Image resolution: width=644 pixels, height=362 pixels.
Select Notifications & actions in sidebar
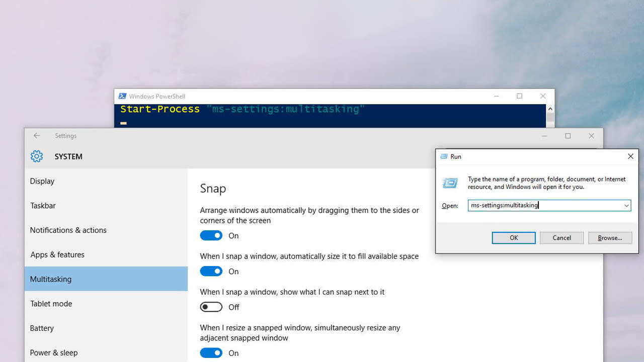tap(68, 230)
